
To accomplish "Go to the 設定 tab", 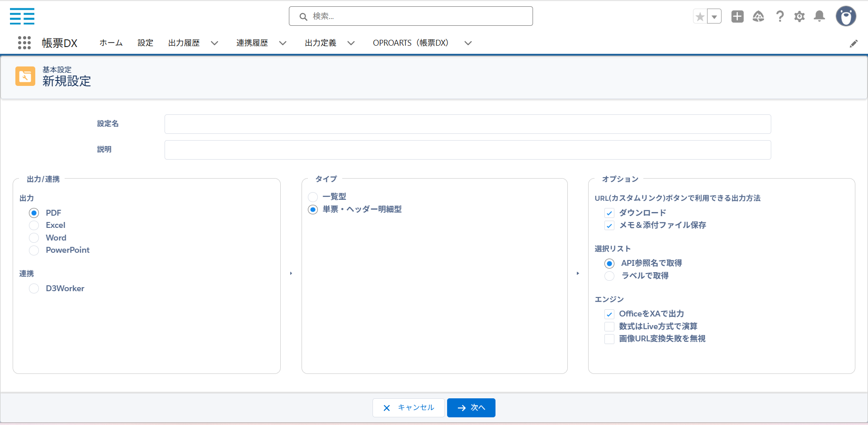I will pyautogui.click(x=146, y=43).
